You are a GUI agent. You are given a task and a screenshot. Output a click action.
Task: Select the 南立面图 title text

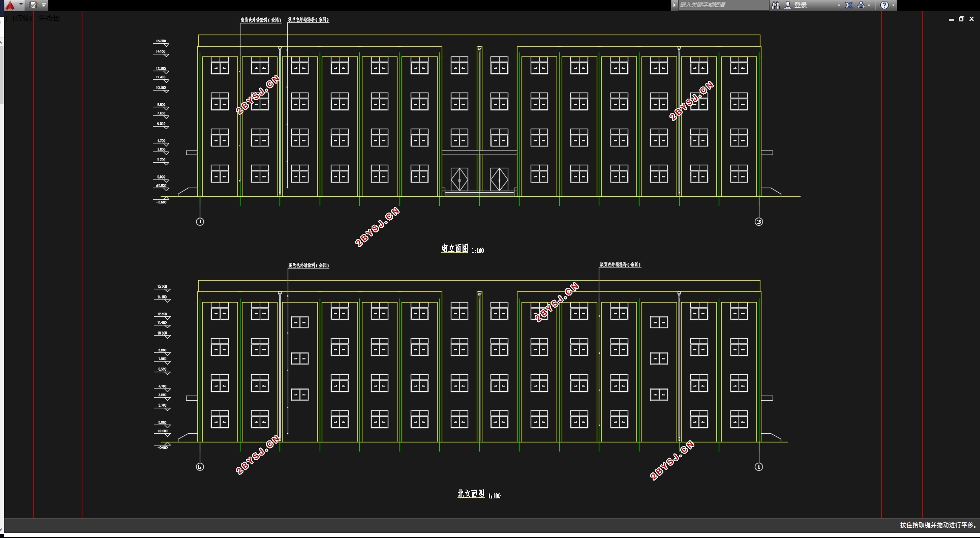click(x=454, y=248)
